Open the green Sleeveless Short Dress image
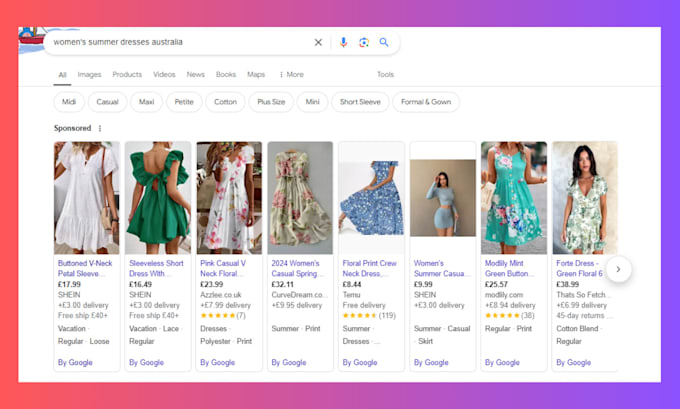 (x=158, y=198)
